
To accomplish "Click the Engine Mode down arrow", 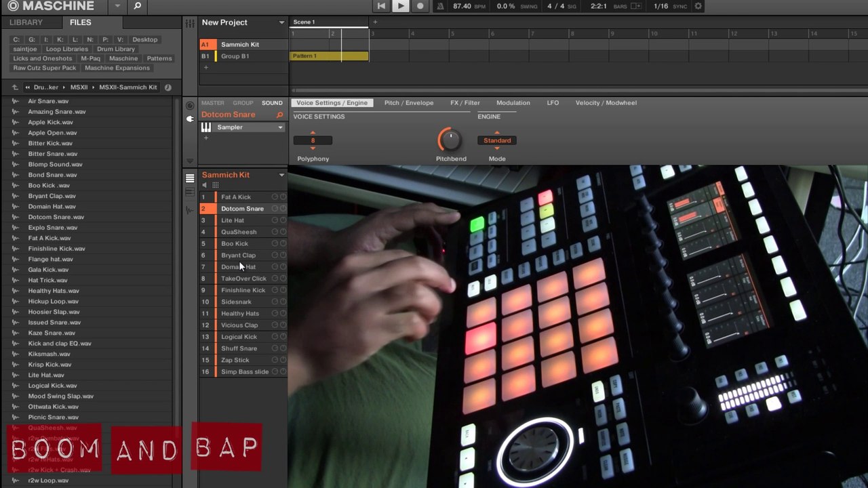I will coord(497,148).
